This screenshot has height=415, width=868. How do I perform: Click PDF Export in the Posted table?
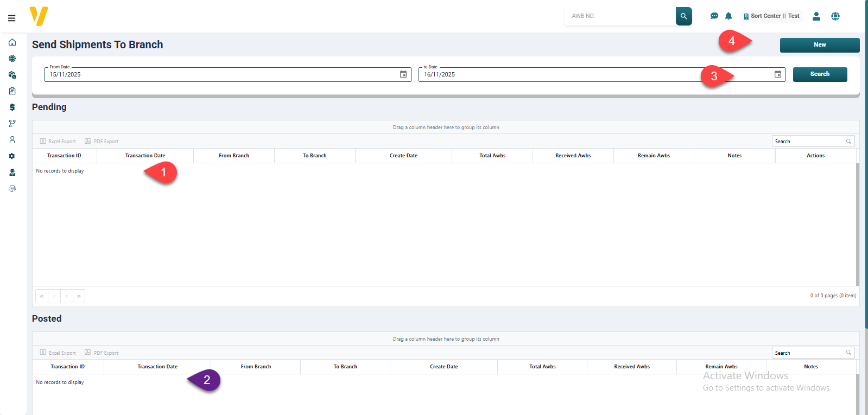pyautogui.click(x=102, y=353)
